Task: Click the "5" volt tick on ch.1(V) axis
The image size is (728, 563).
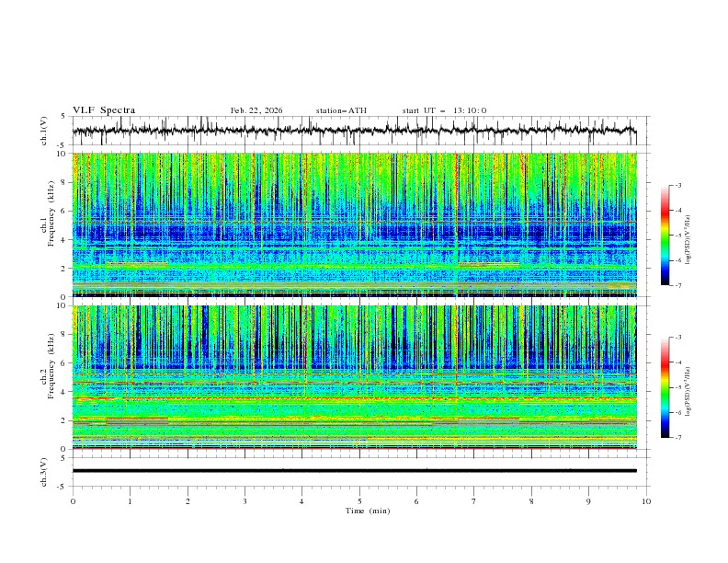Action: [x=63, y=117]
